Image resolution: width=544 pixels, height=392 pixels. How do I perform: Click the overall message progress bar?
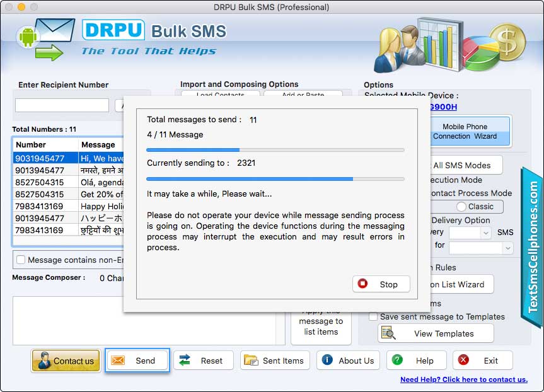(275, 150)
